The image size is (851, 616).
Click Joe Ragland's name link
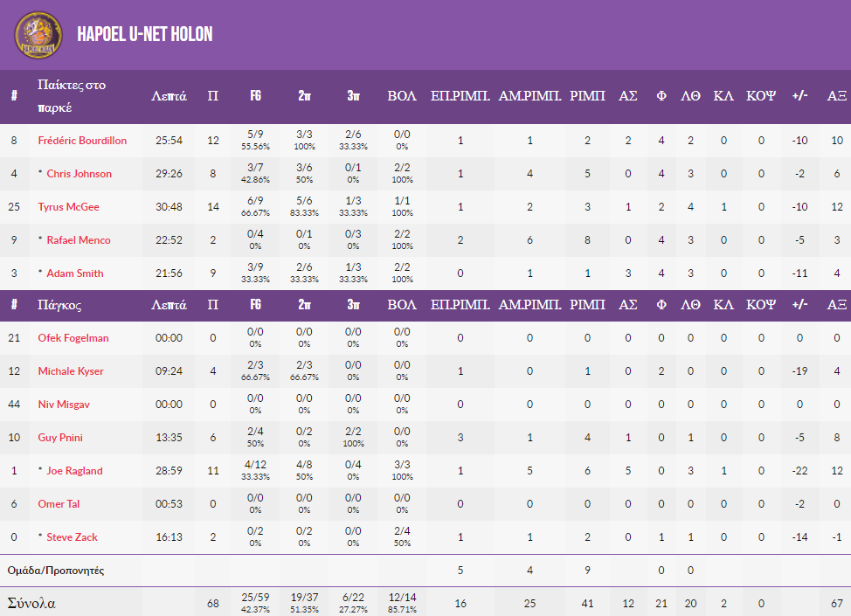[74, 471]
